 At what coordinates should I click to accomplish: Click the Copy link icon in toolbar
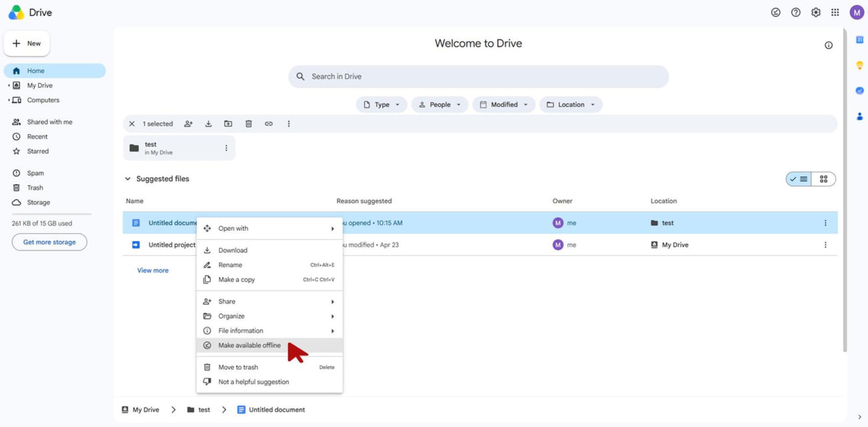pyautogui.click(x=269, y=124)
